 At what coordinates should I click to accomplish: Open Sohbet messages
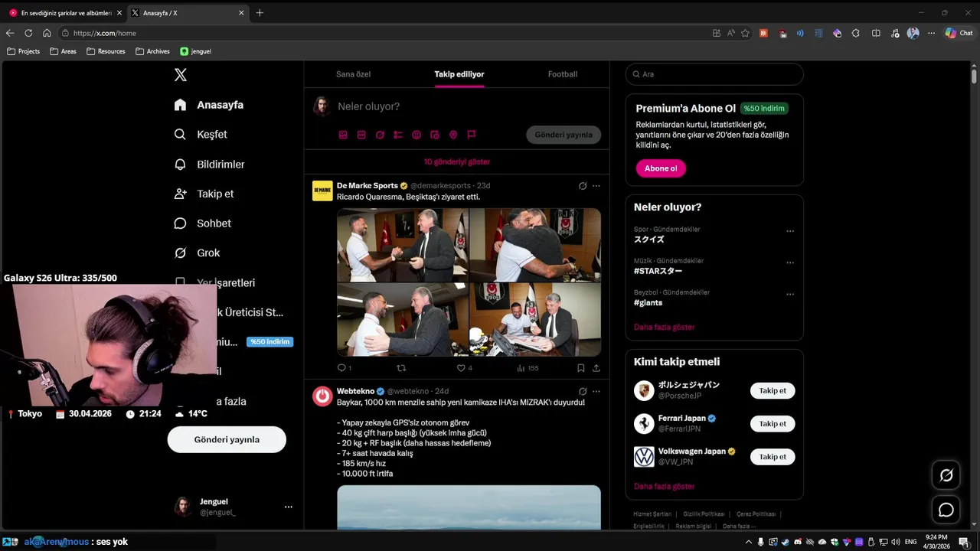[202, 223]
